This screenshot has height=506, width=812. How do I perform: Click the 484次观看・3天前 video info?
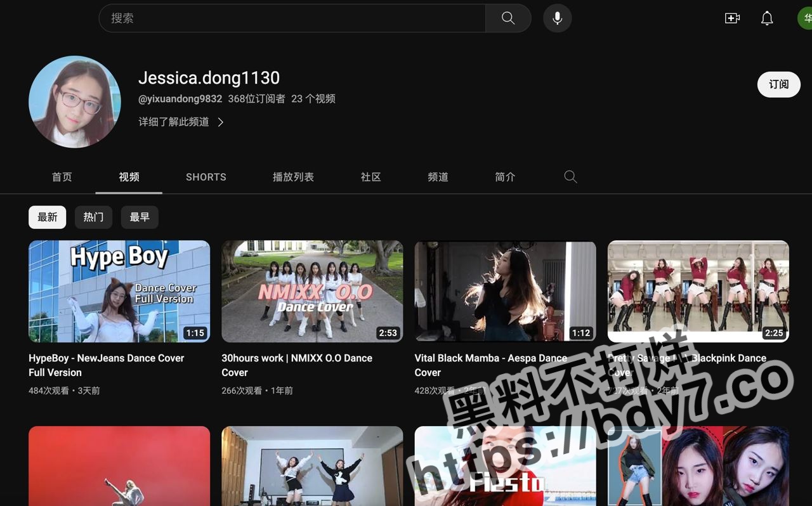(64, 391)
